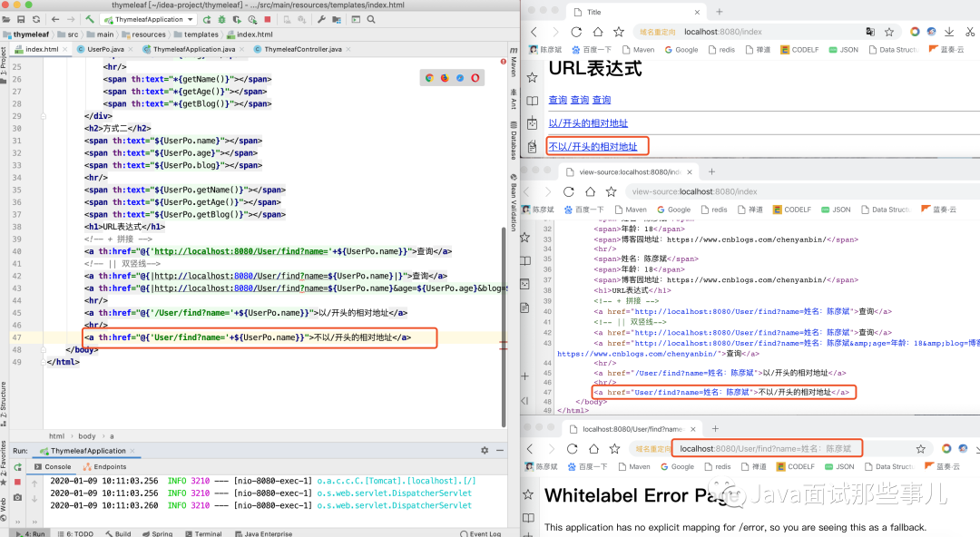Close the UserPo.java editor tab

(x=130, y=49)
